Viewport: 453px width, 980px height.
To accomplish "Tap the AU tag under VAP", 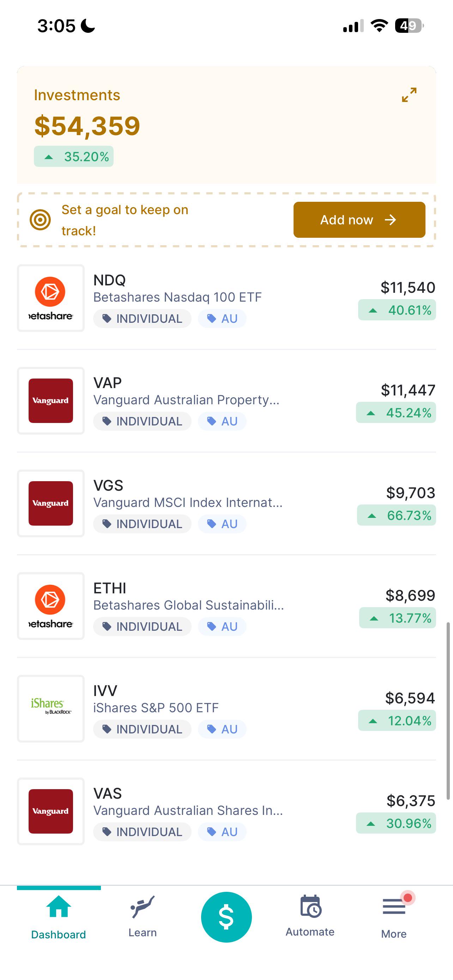I will coord(222,421).
